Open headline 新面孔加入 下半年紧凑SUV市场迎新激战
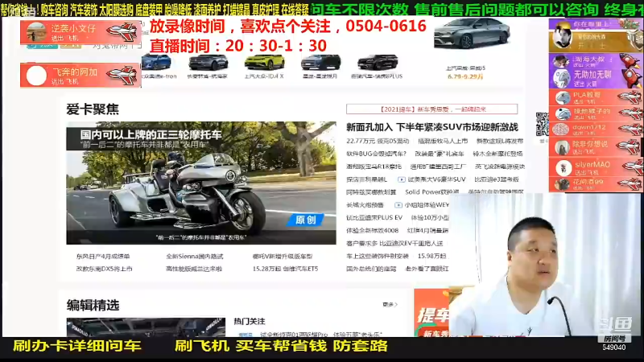Image resolution: width=644 pixels, height=362 pixels. tap(432, 127)
